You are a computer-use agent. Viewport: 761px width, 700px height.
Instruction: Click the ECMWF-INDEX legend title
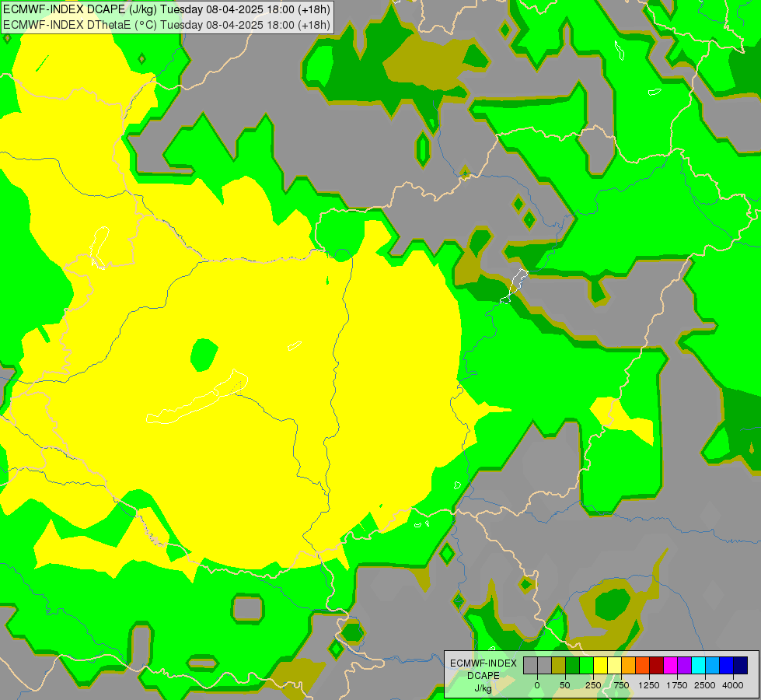(x=483, y=663)
